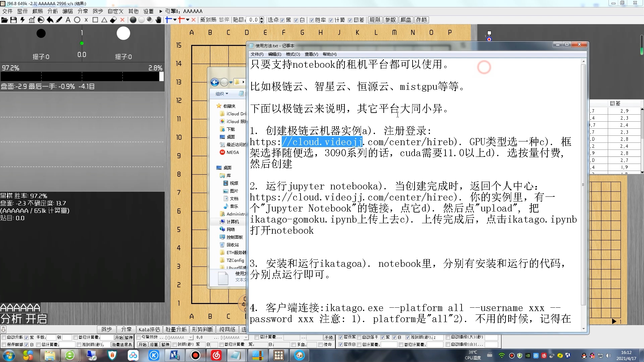Toggle the 胜率 checkbox
Screen dimensions: 644x362
click(x=312, y=20)
